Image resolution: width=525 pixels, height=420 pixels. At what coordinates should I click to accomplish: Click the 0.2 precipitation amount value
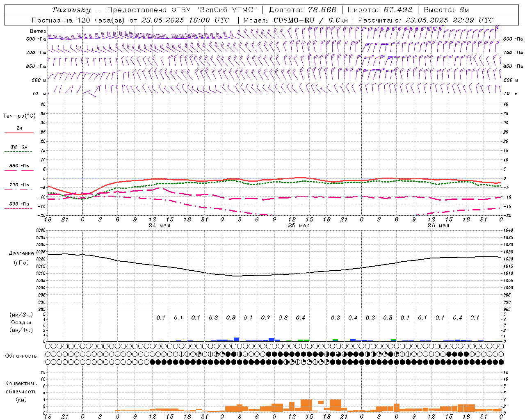coord(370,318)
